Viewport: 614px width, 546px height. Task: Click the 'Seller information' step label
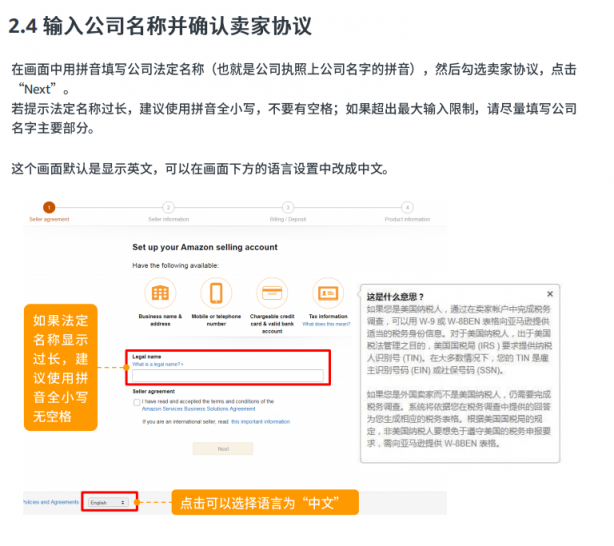click(168, 219)
